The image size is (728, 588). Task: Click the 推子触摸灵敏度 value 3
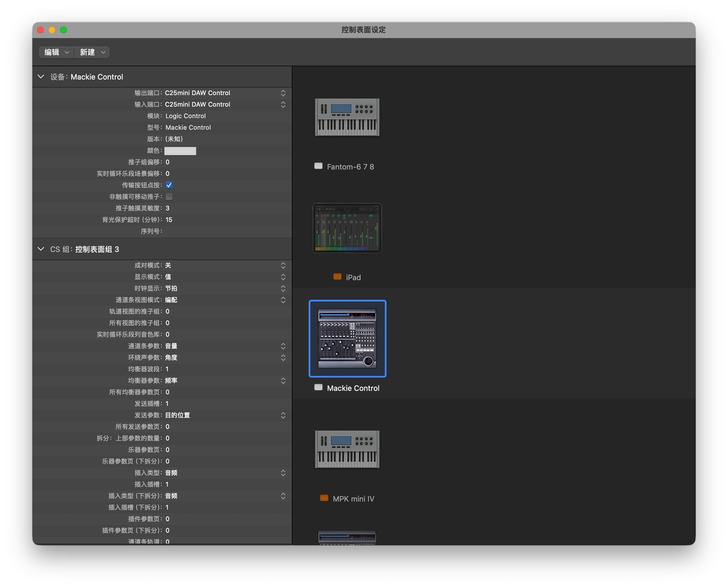(167, 208)
